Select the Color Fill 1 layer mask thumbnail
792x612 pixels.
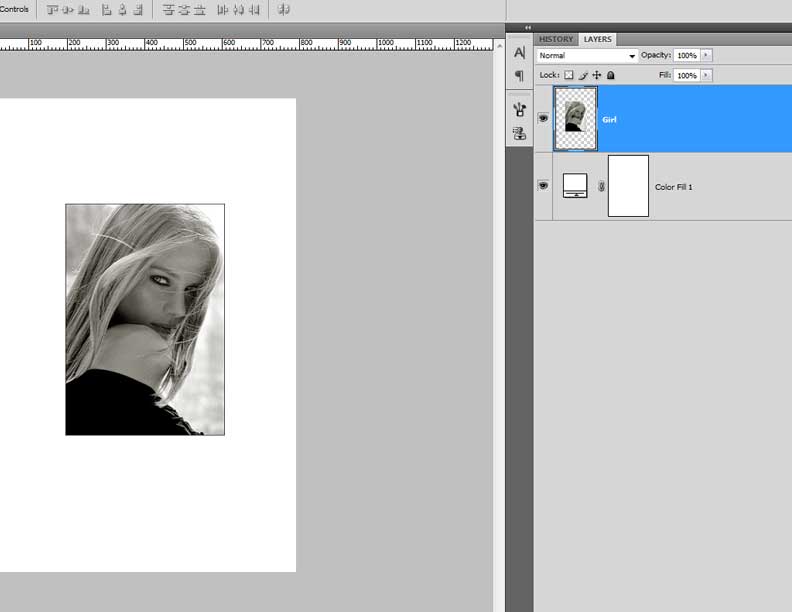(x=628, y=186)
